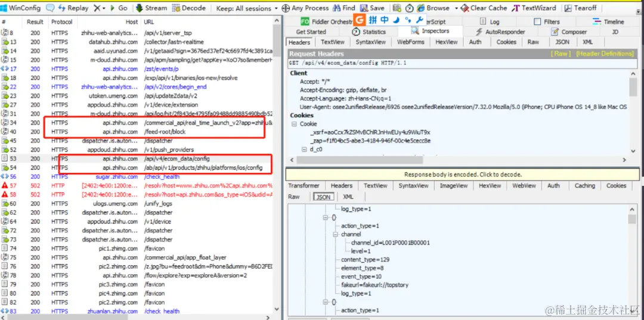Click the [Header Definitions] link
The width and height of the screenshot is (644, 320).
605,54
